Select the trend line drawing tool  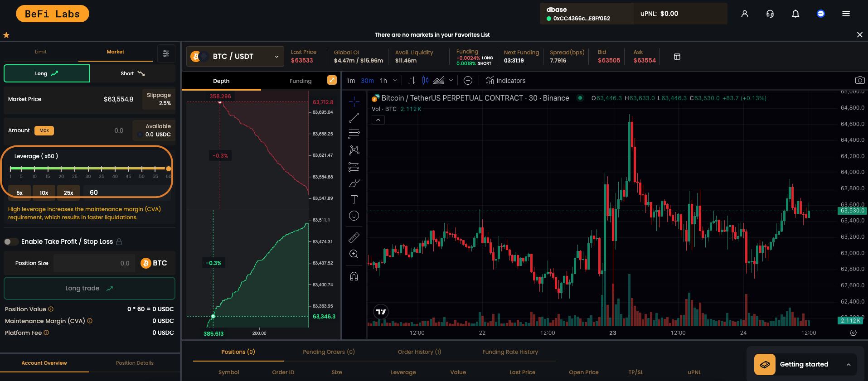click(354, 118)
